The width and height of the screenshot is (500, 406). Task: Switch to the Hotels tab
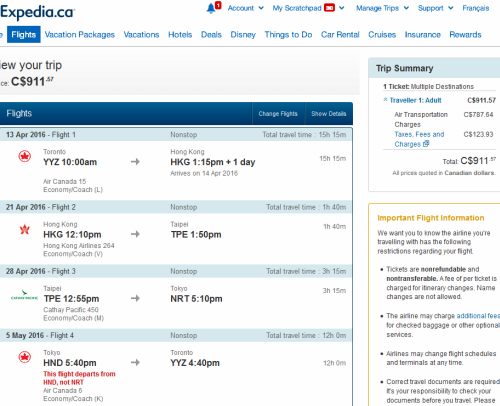click(x=180, y=35)
